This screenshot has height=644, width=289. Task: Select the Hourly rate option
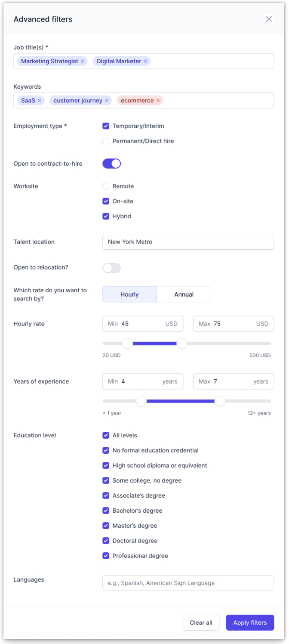click(129, 294)
